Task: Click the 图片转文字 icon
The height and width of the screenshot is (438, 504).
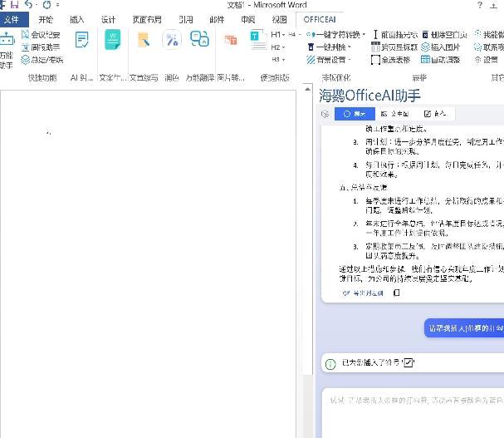Action: click(231, 40)
